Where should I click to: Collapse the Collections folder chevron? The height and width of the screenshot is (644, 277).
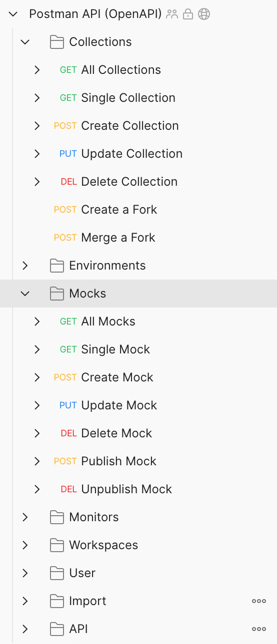(x=25, y=42)
